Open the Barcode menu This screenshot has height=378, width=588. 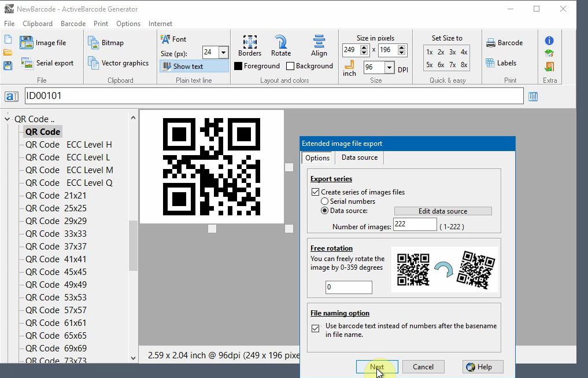point(73,24)
